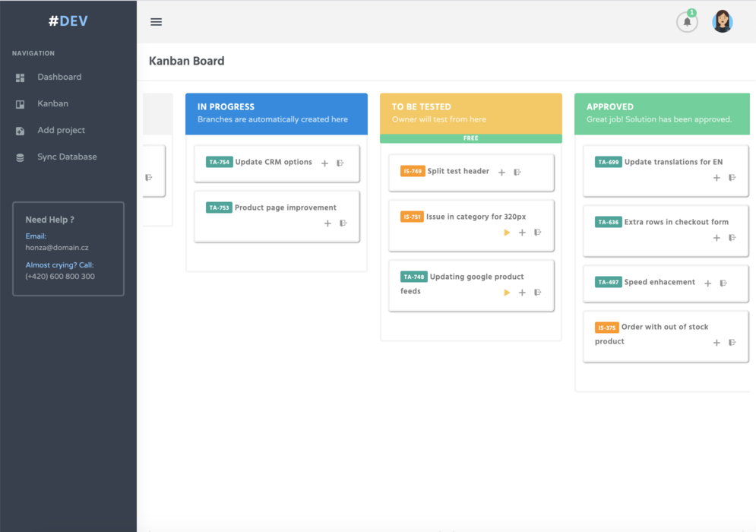This screenshot has width=756, height=532.
Task: Click the IS-375 orange issue tag
Action: tap(606, 328)
